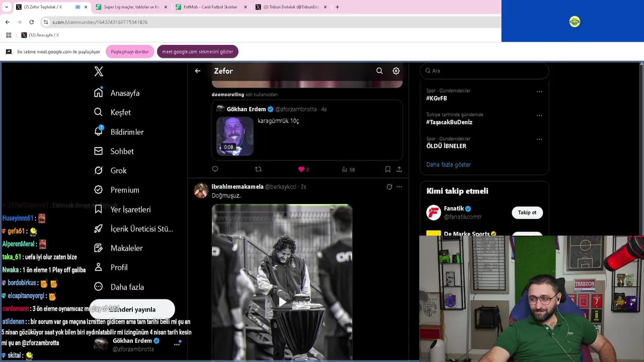Image resolution: width=644 pixels, height=362 pixels.
Task: Click search icon in Zefor header
Action: pyautogui.click(x=379, y=71)
